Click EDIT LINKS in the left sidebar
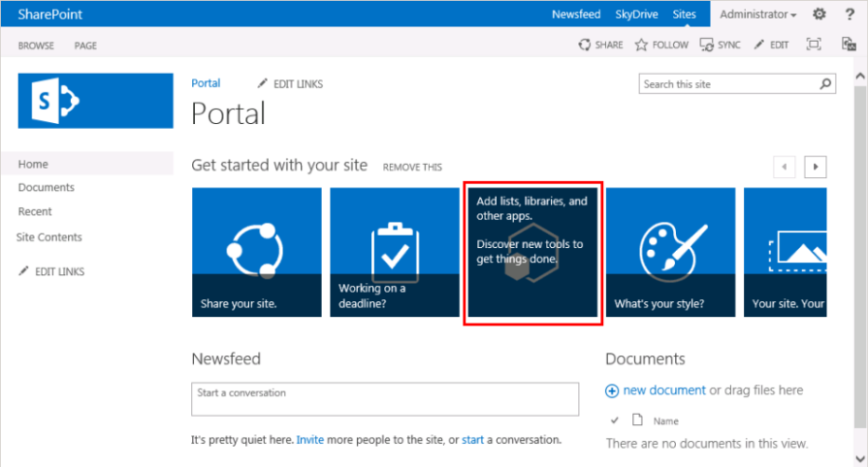This screenshot has height=467, width=868. [60, 271]
